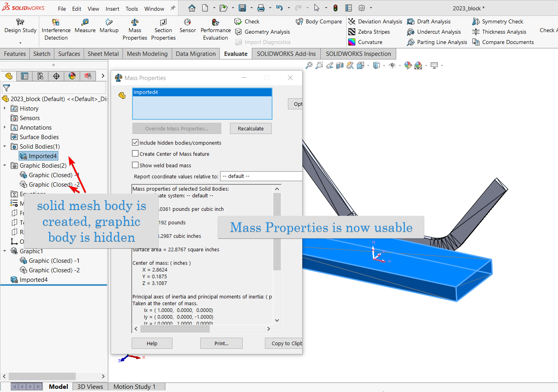558x392 pixels.
Task: Select Imported4 in the selection box
Action: click(202, 92)
